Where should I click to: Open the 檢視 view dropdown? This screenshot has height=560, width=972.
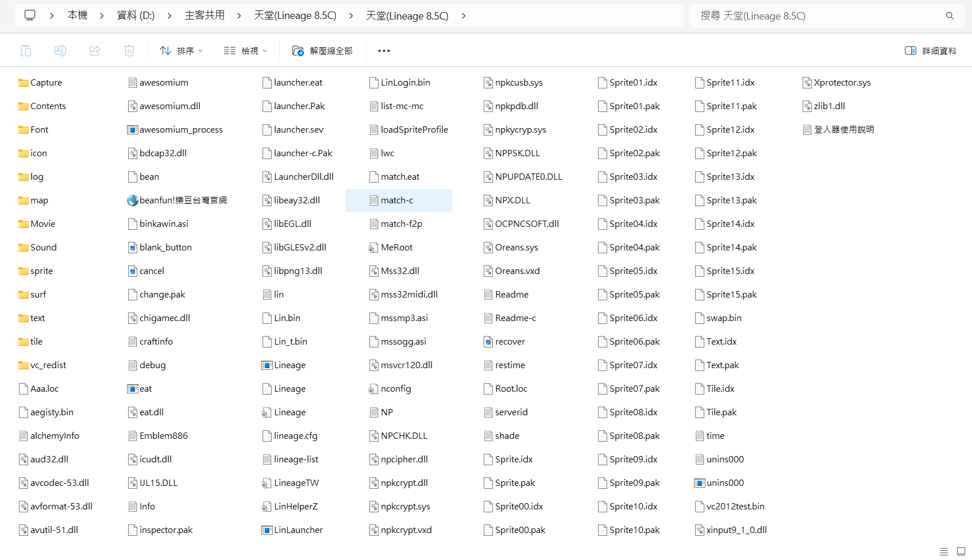click(245, 51)
